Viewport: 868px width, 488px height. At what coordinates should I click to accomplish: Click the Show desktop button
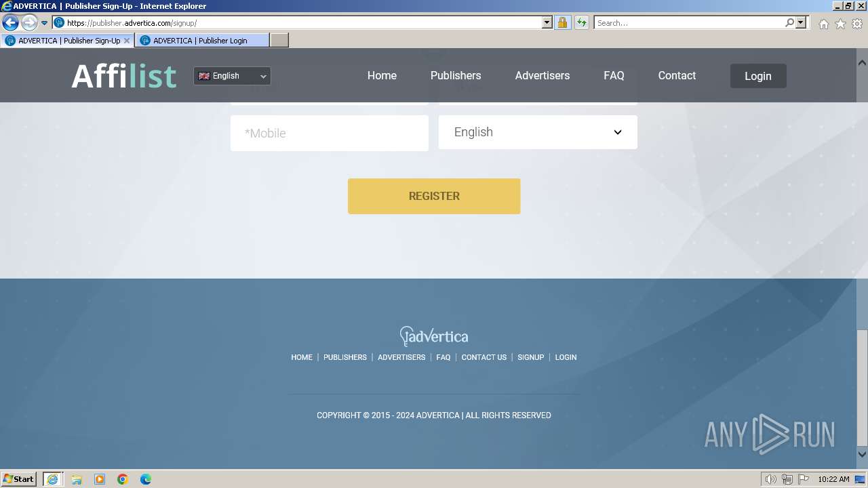[x=861, y=479]
